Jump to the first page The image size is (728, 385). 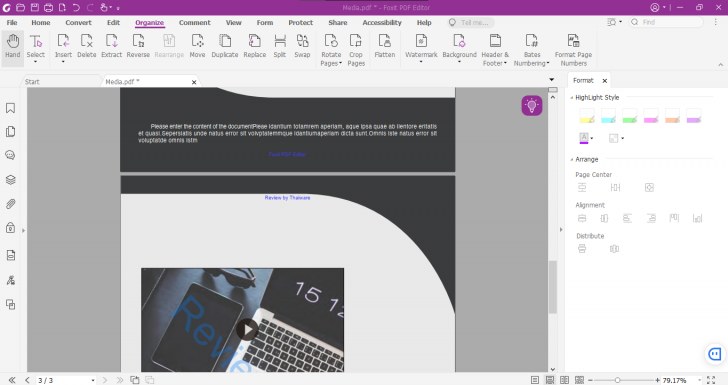pyautogui.click(x=12, y=380)
